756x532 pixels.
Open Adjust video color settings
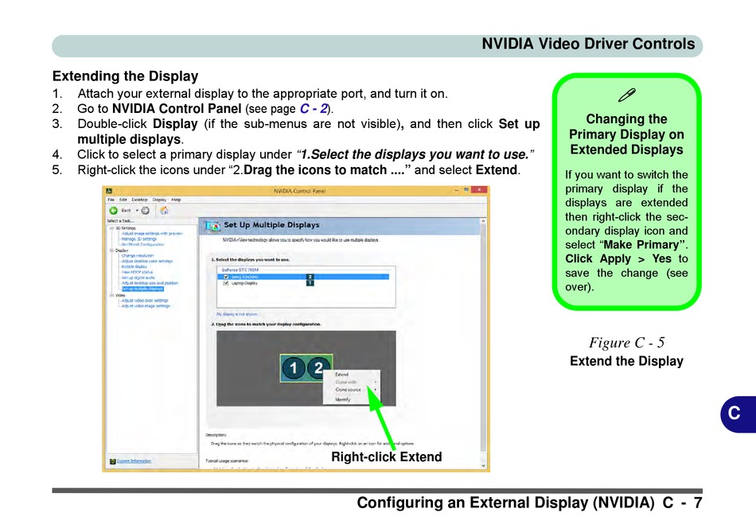145,301
